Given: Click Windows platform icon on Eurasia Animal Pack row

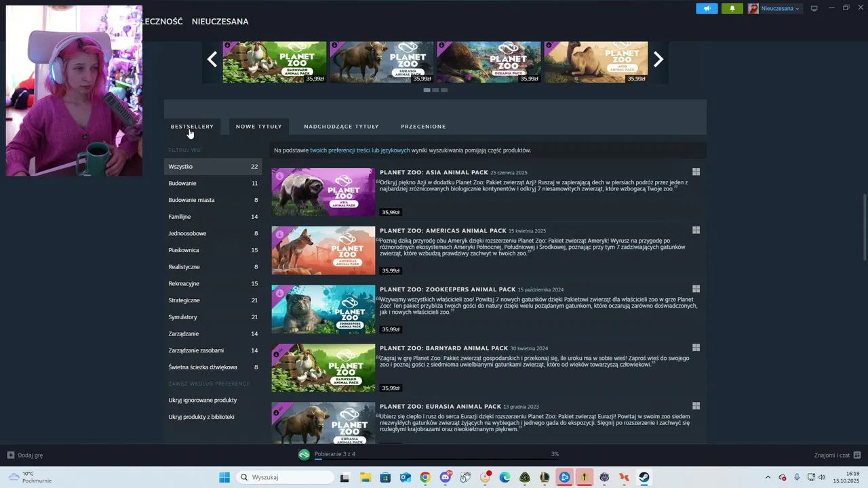Looking at the screenshot, I should point(696,406).
